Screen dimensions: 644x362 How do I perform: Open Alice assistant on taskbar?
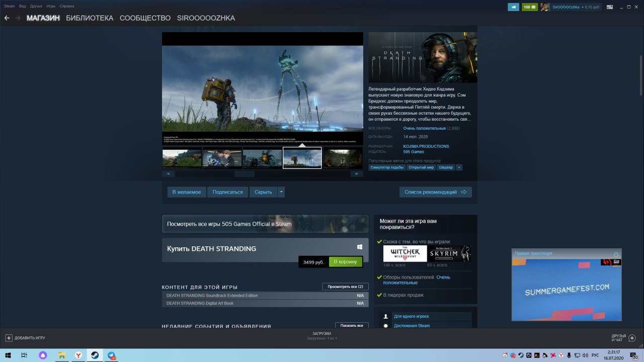click(x=43, y=355)
